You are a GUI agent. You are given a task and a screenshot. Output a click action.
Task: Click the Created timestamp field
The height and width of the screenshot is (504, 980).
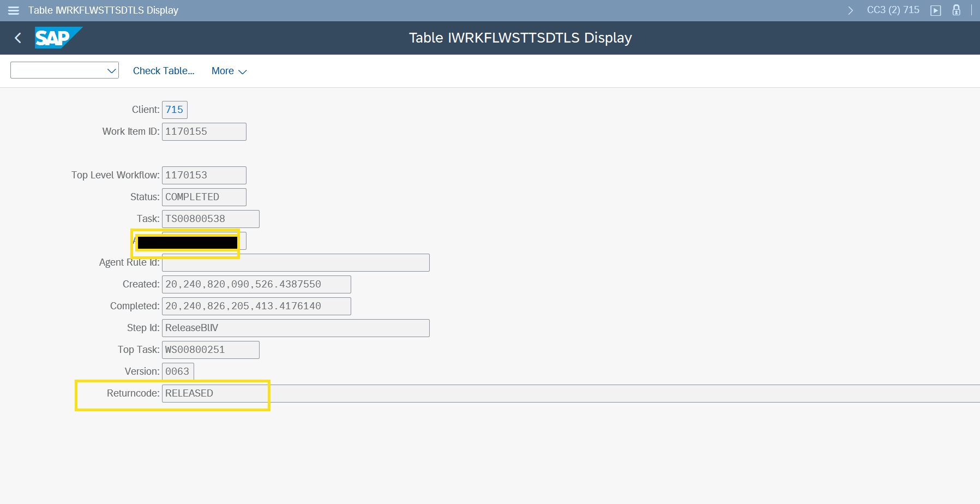(256, 284)
